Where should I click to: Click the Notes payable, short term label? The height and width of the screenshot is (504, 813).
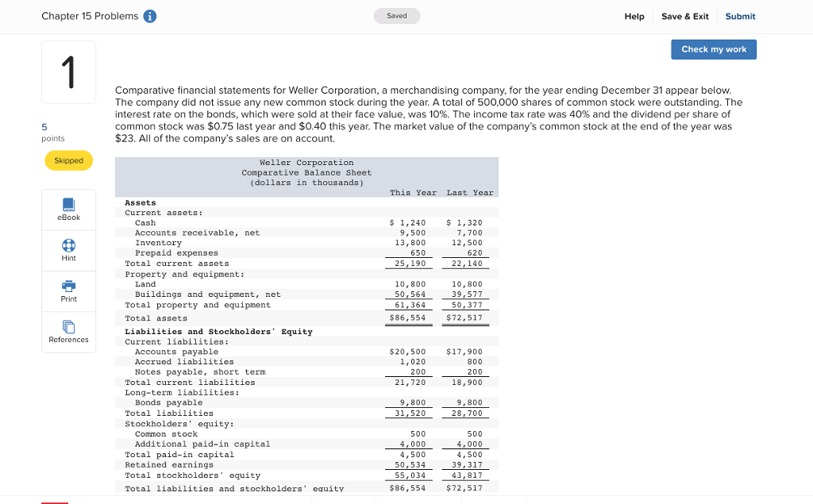click(x=200, y=372)
